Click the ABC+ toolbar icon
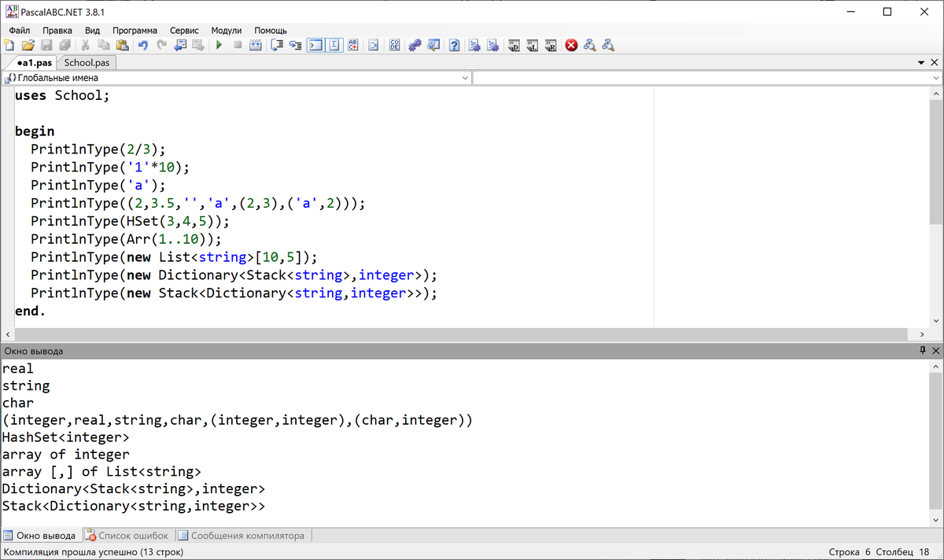 point(353,46)
